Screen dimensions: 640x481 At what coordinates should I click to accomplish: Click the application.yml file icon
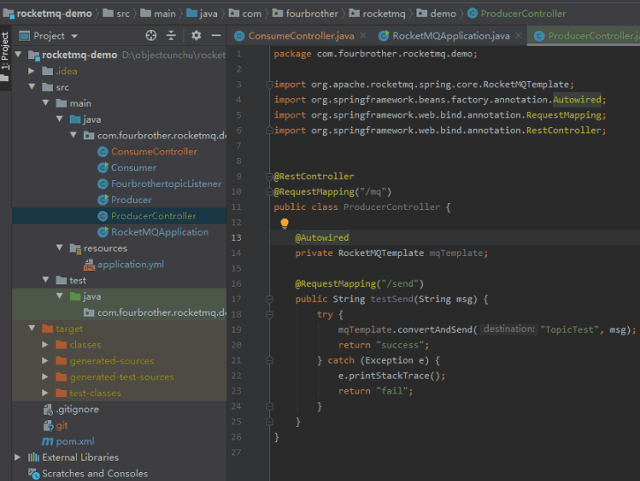[89, 265]
